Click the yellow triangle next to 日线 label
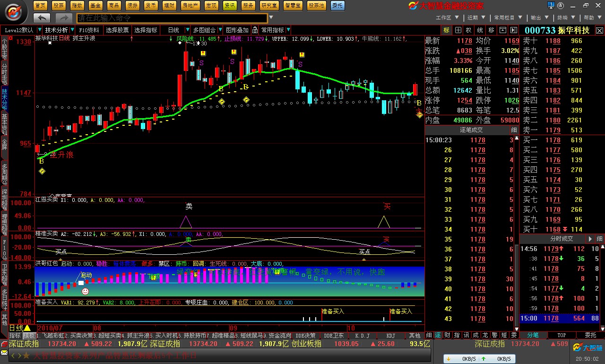This screenshot has width=605, height=364. (27, 328)
